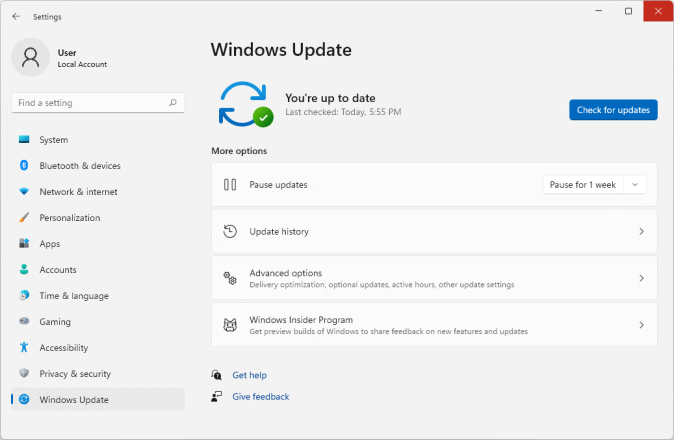Expand Update history with its chevron
674x440 pixels.
(x=641, y=232)
